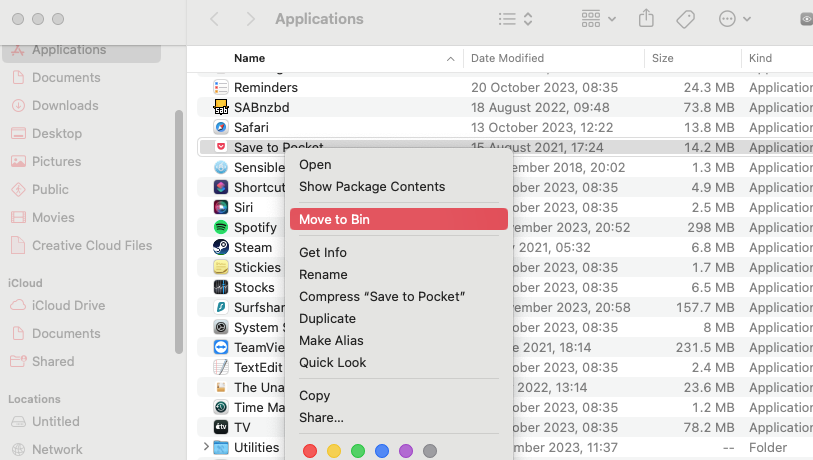The height and width of the screenshot is (460, 813).
Task: Toggle the sort direction arrow in the Name column
Action: pyautogui.click(x=451, y=59)
